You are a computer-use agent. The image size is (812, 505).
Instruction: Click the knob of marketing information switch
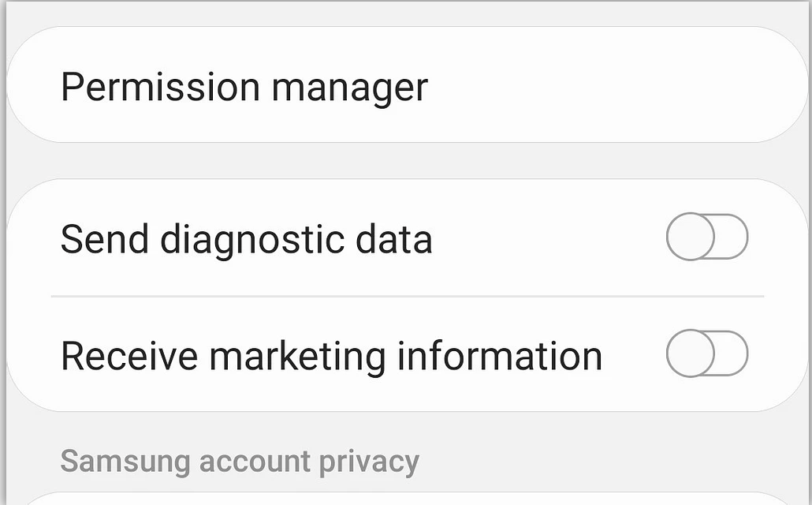691,353
